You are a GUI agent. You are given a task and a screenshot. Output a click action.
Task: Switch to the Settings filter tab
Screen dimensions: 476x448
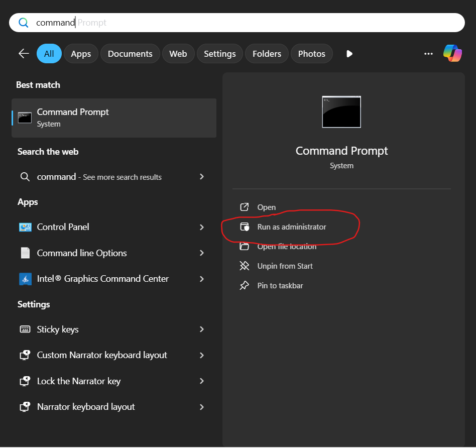pyautogui.click(x=219, y=54)
